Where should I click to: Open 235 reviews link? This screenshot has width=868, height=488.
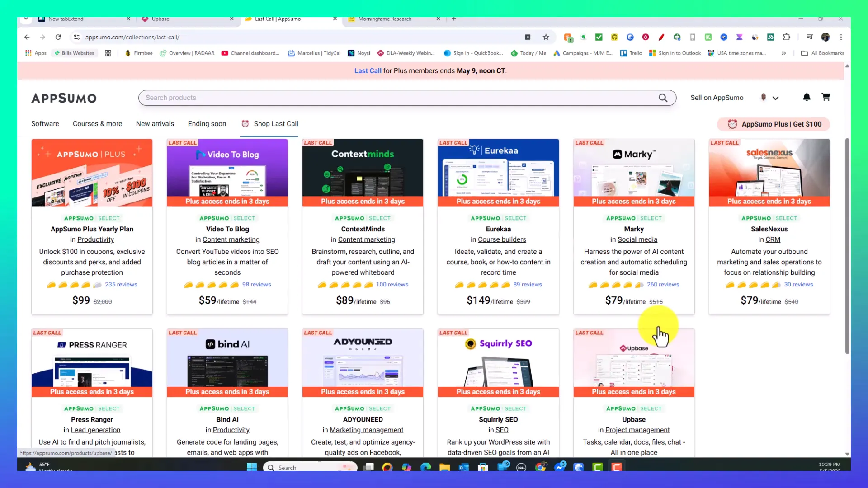121,285
